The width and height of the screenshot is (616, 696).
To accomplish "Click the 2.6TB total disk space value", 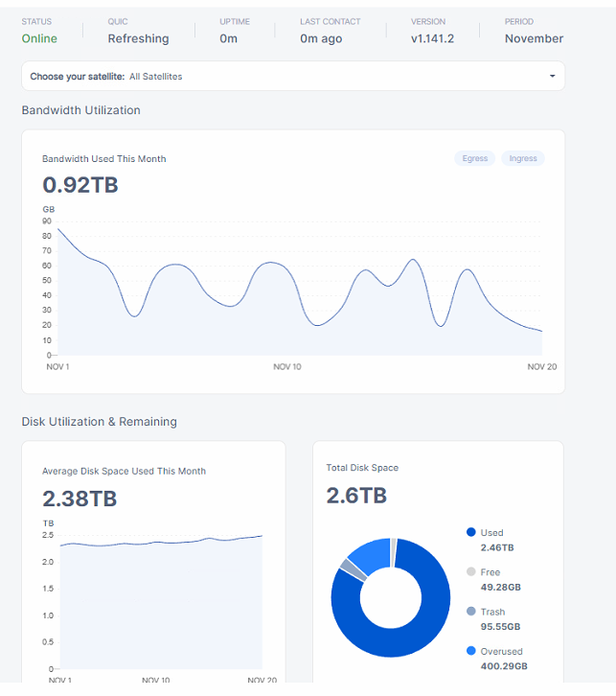I will (356, 495).
